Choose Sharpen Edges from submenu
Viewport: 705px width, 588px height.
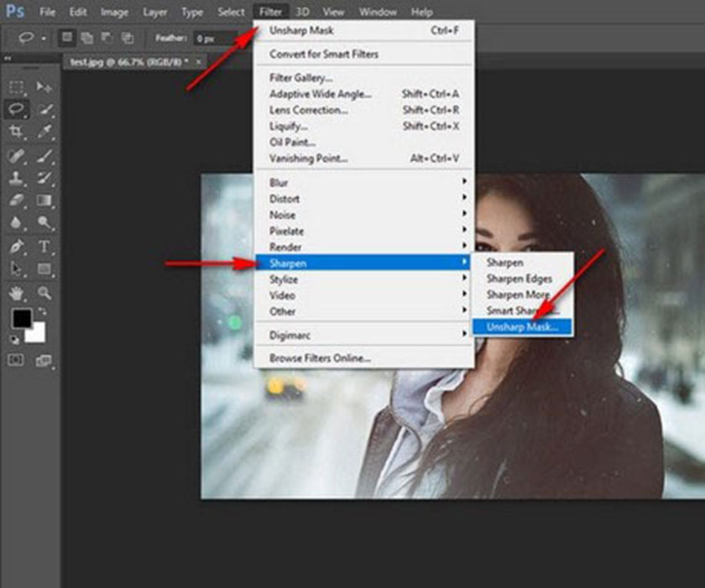click(x=522, y=278)
